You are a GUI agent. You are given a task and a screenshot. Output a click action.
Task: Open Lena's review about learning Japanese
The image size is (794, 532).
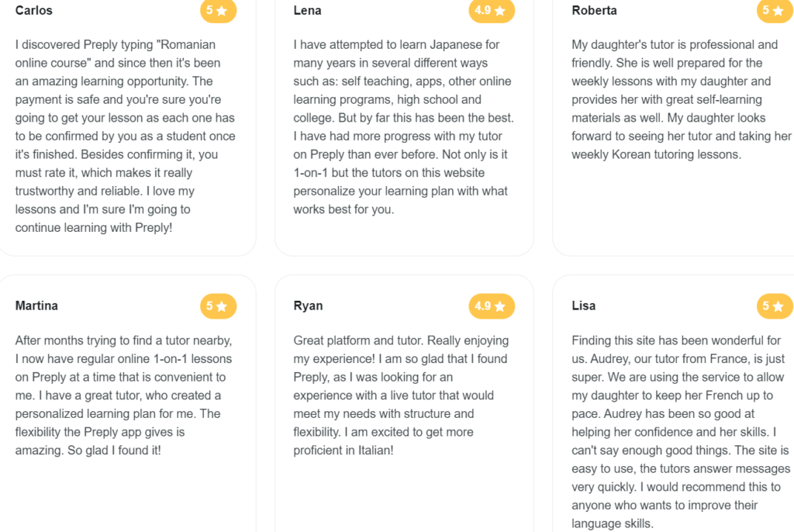click(403, 126)
